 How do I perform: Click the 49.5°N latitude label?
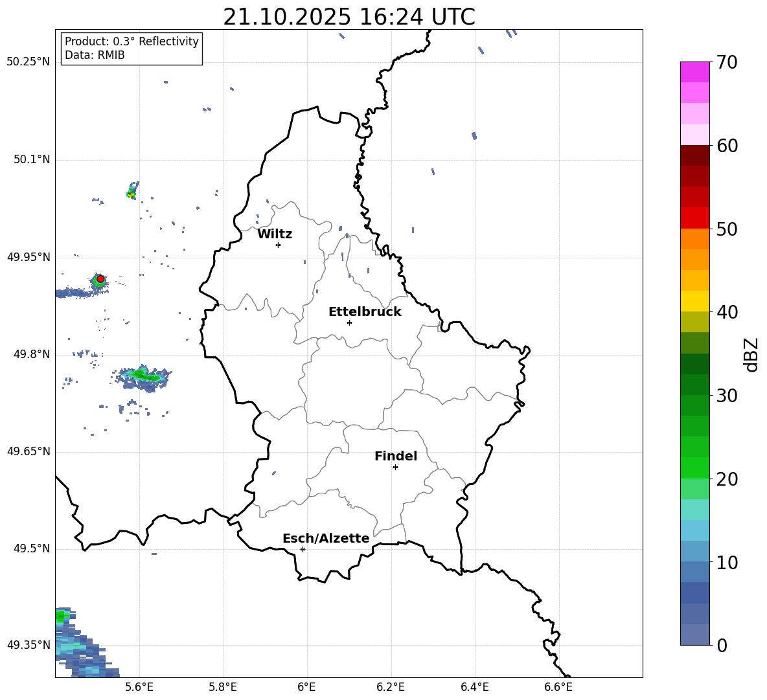point(32,548)
